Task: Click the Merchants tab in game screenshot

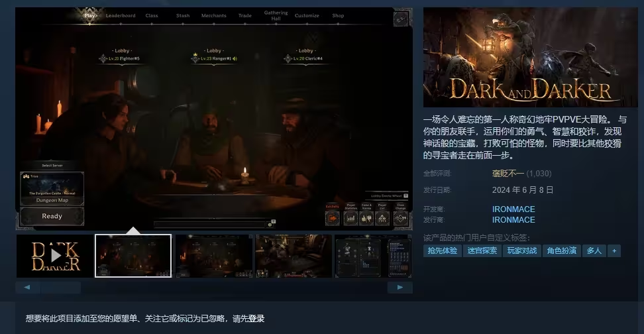Action: [x=213, y=16]
